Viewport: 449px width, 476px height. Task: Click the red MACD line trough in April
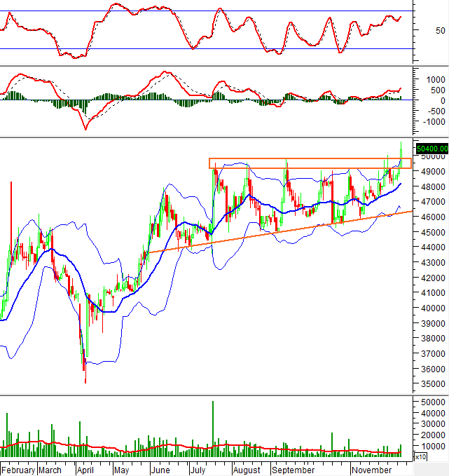(85, 129)
